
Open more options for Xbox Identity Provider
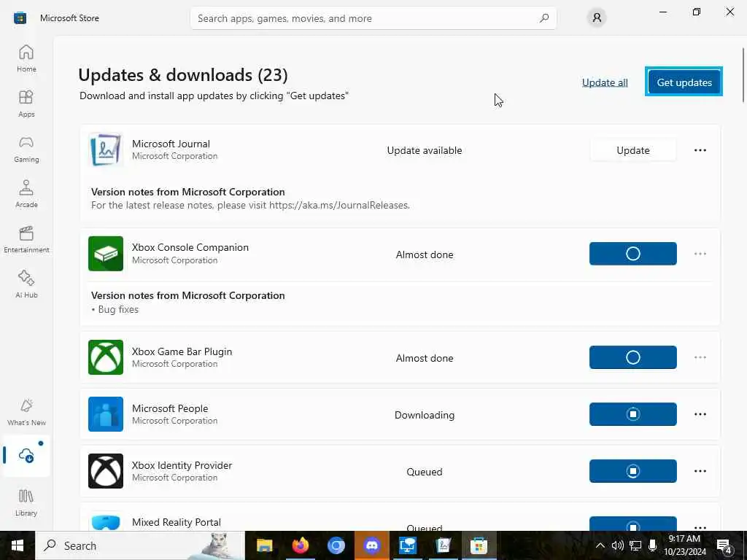[x=700, y=471]
